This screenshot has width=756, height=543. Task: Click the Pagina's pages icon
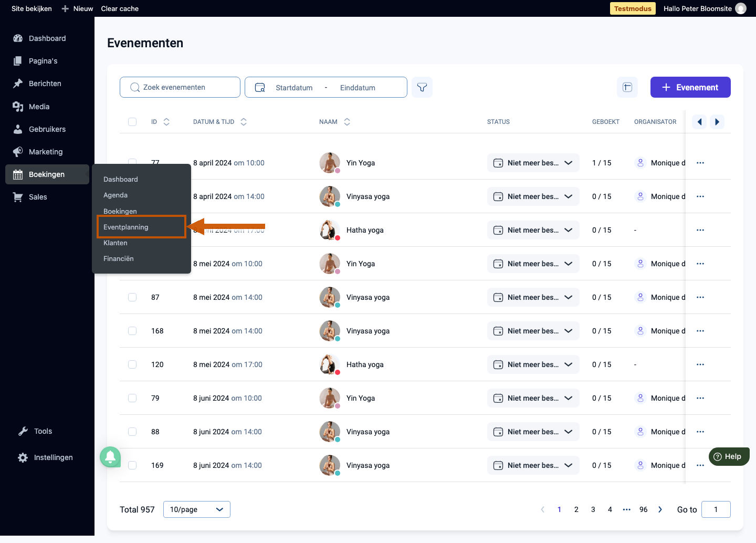(x=18, y=61)
